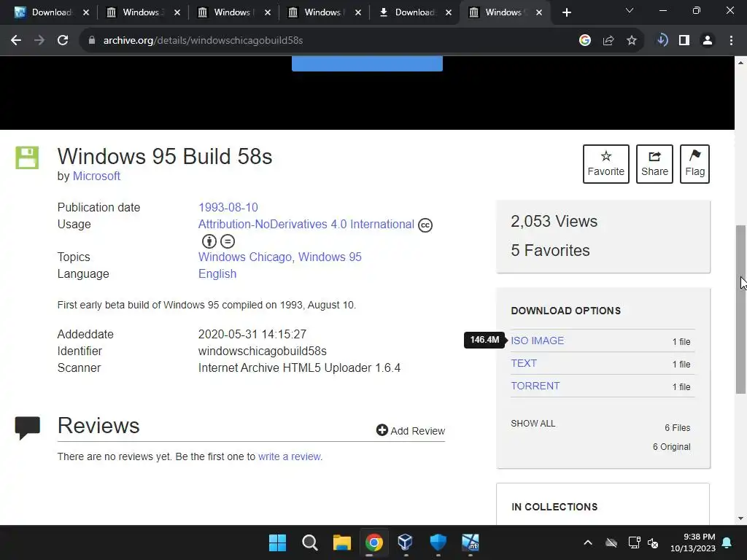Open the clock showing 9:38 PM
747x560 pixels.
coord(693,542)
